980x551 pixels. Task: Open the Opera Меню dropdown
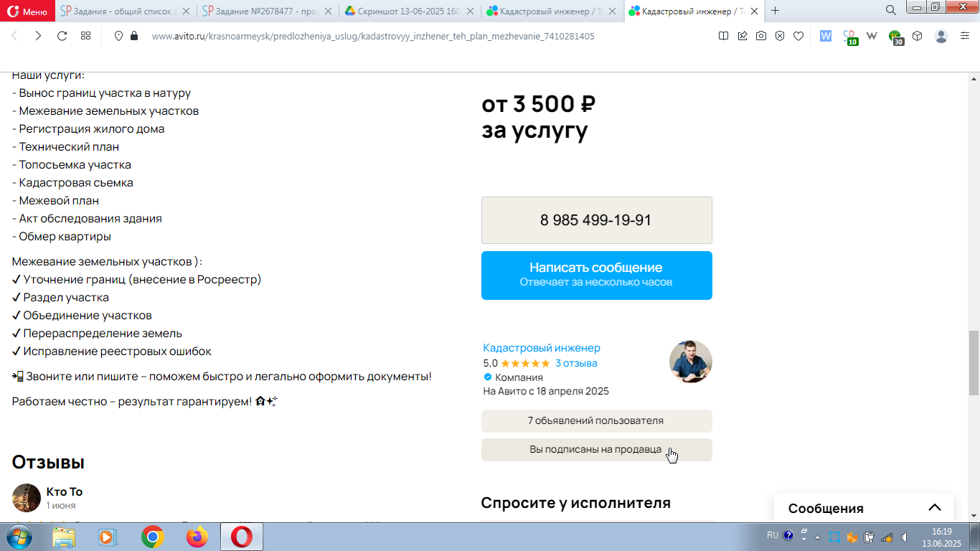pos(28,11)
